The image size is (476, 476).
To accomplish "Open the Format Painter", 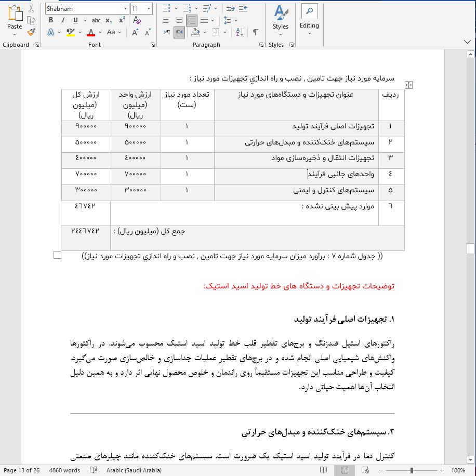I will pyautogui.click(x=31, y=32).
